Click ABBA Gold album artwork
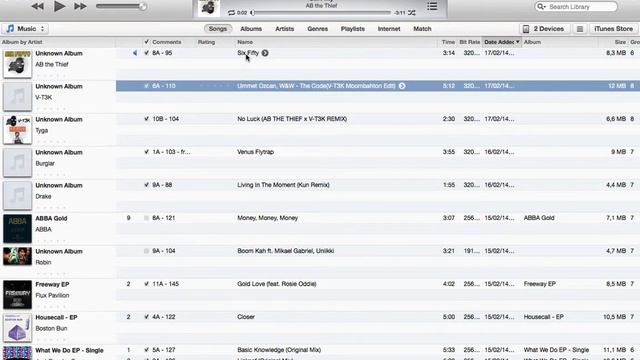Viewport: 640px width, 360px height. [18, 229]
